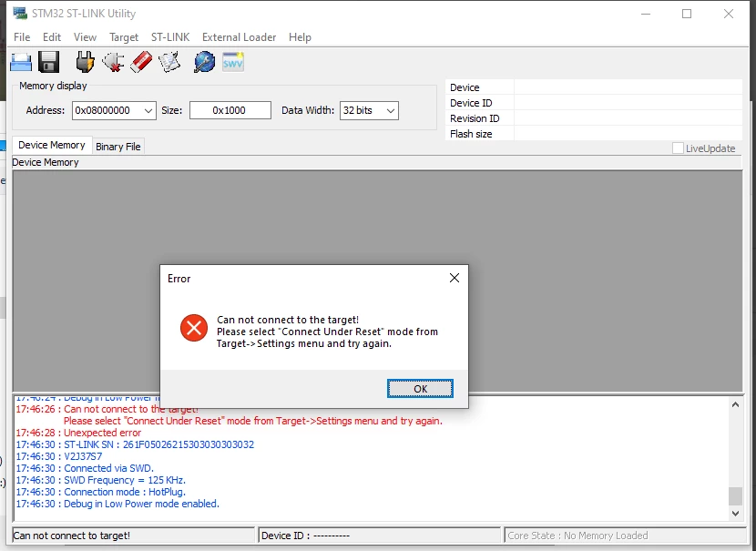Click the Disconnect from target icon
Viewport: 756px width, 551px height.
pos(113,62)
